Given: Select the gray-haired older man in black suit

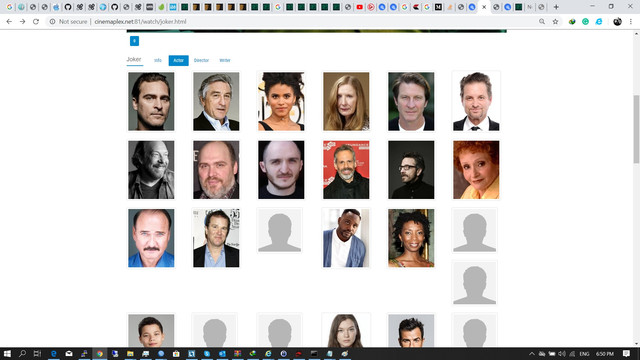Looking at the screenshot, I should click(x=216, y=102).
